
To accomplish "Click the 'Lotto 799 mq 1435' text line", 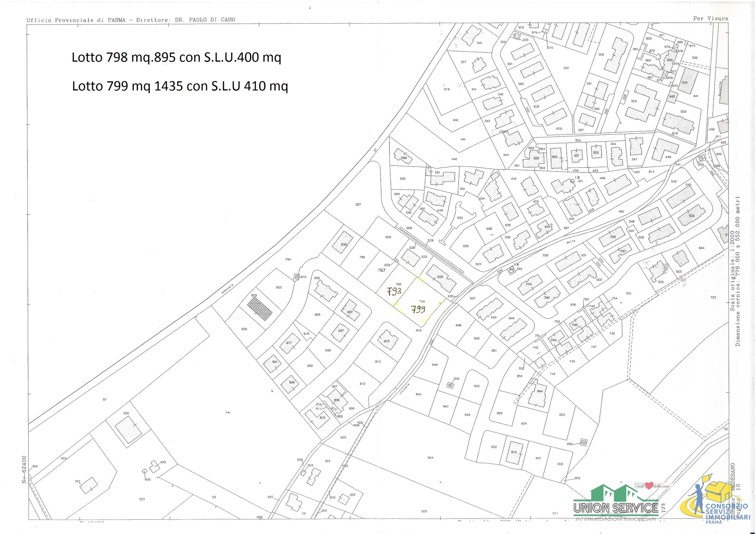I will (180, 86).
